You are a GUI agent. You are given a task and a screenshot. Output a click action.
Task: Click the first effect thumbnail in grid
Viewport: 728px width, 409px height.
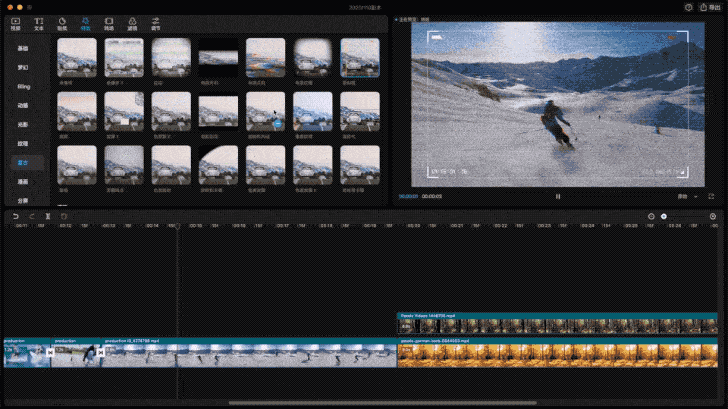(x=77, y=58)
